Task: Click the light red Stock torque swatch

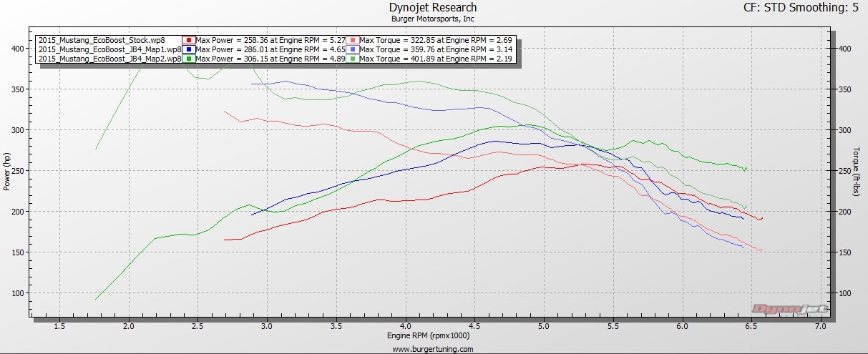Action: point(352,40)
